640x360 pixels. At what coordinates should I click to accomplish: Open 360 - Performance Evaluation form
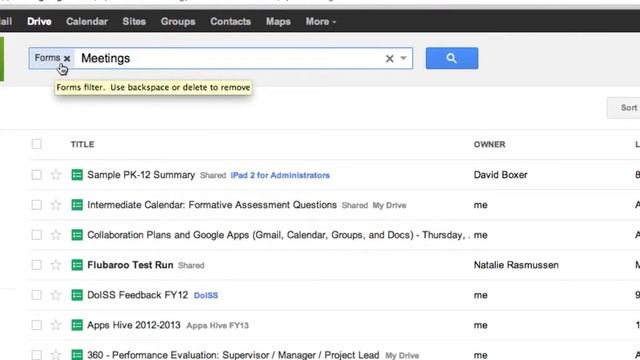tap(233, 355)
